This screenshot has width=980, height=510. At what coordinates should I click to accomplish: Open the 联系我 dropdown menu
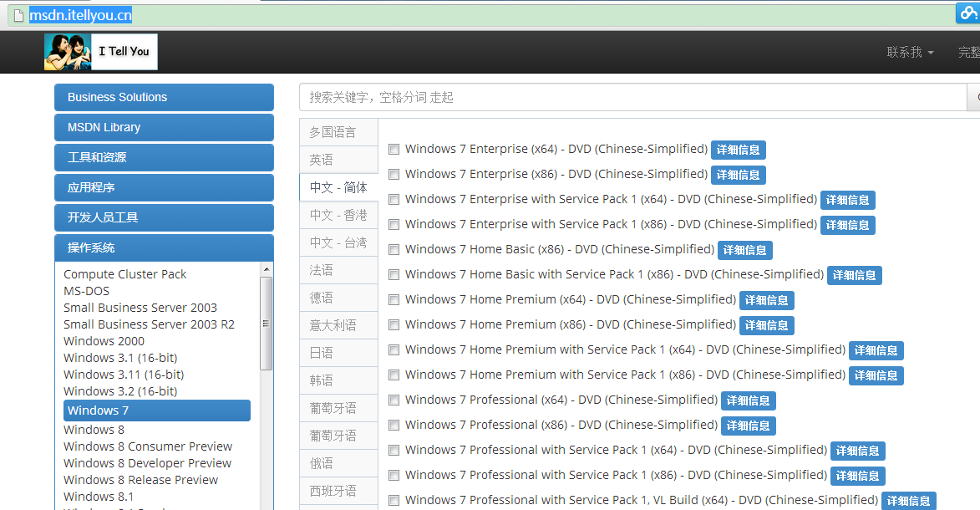910,53
